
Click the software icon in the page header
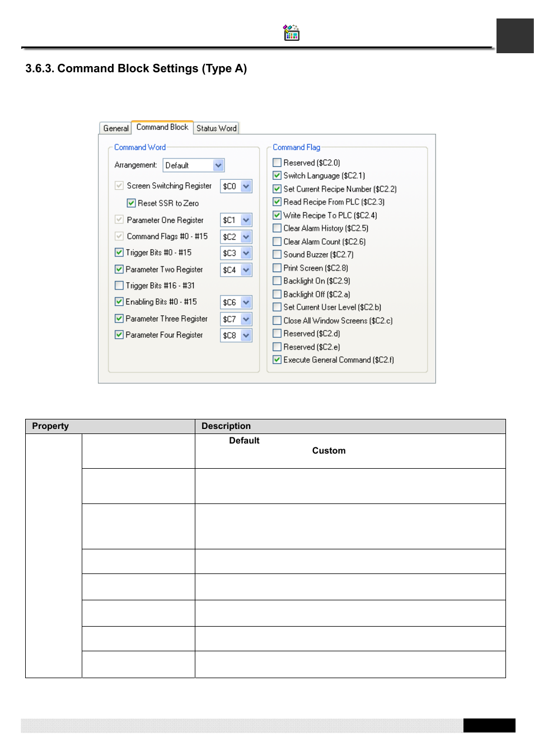pyautogui.click(x=291, y=33)
